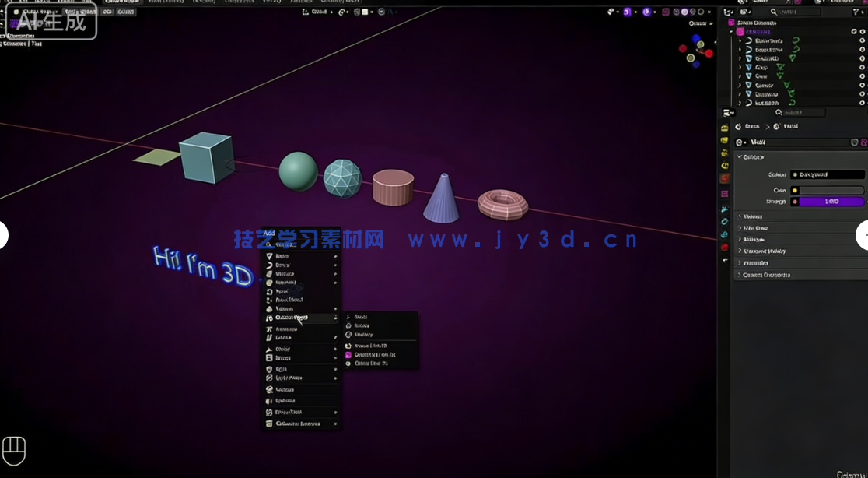The width and height of the screenshot is (868, 478).
Task: Click the Background surface field
Action: click(827, 174)
